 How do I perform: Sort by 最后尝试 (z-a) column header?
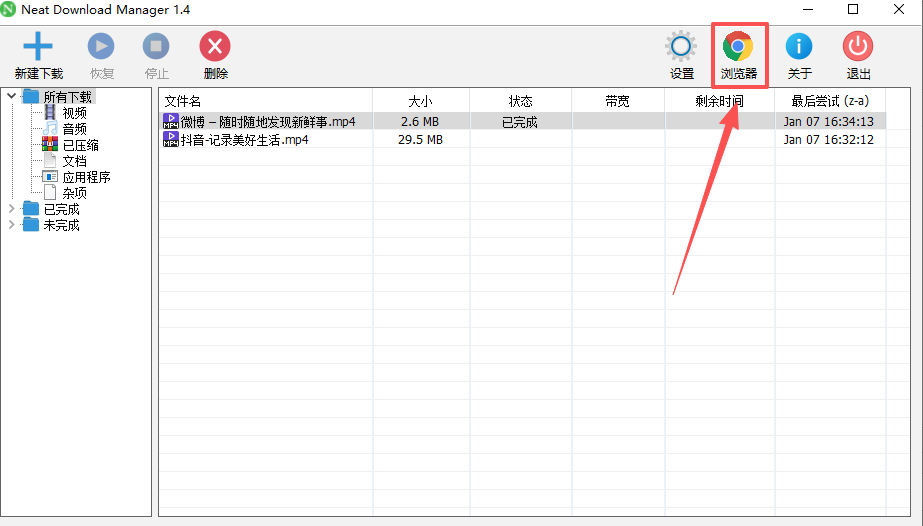click(x=830, y=101)
